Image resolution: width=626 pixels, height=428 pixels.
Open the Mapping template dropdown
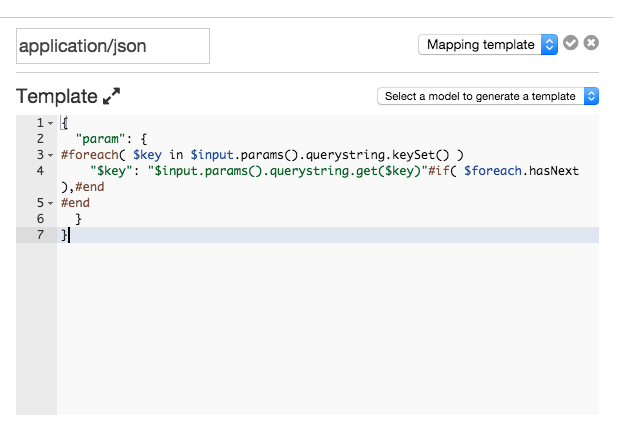pyautogui.click(x=488, y=44)
